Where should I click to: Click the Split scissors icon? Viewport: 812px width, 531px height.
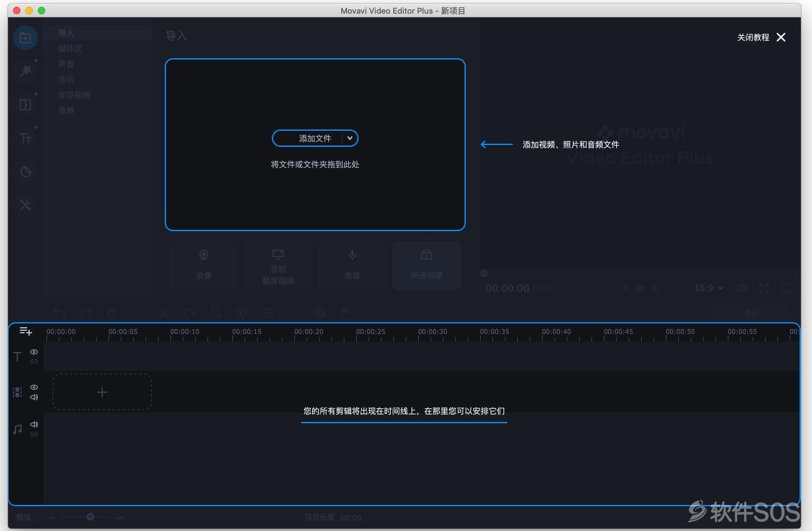[x=164, y=313]
